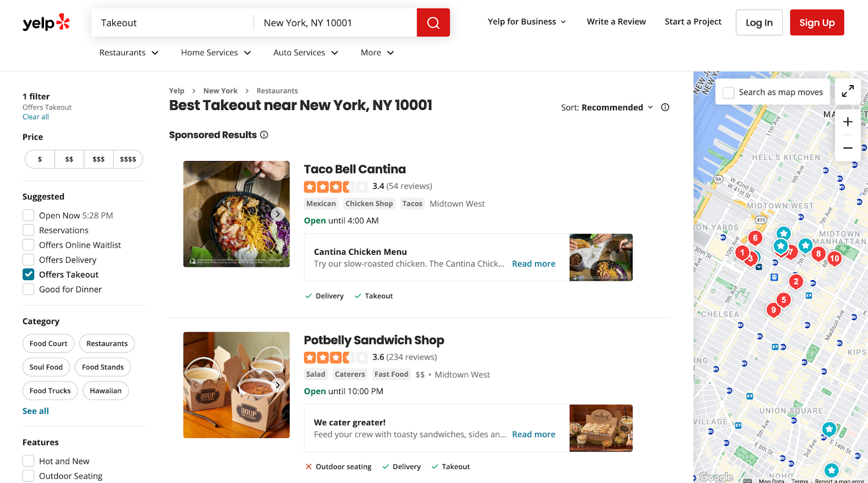Check the Hot and New feature
Screen dimensions: 868x483
coord(28,461)
